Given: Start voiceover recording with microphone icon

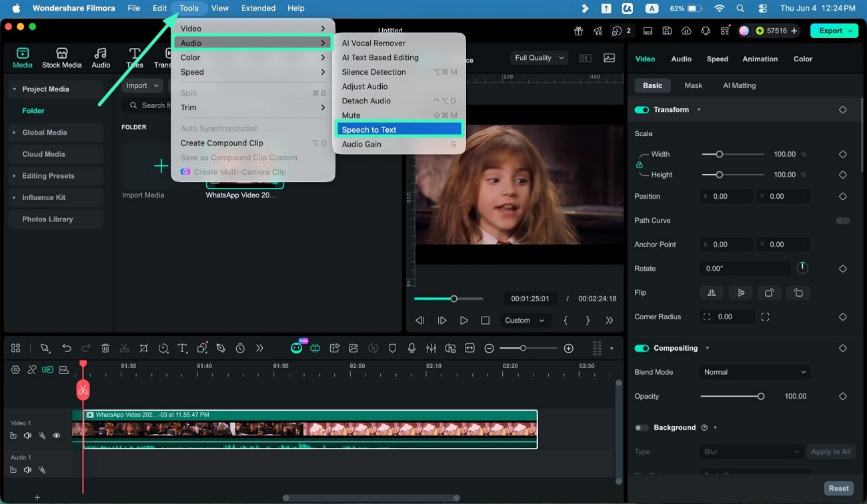Looking at the screenshot, I should point(412,348).
